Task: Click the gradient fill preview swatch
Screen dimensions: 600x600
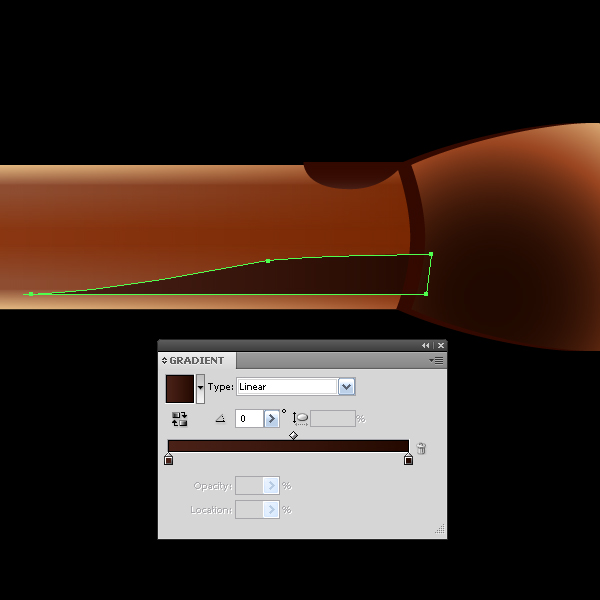Action: tap(180, 389)
